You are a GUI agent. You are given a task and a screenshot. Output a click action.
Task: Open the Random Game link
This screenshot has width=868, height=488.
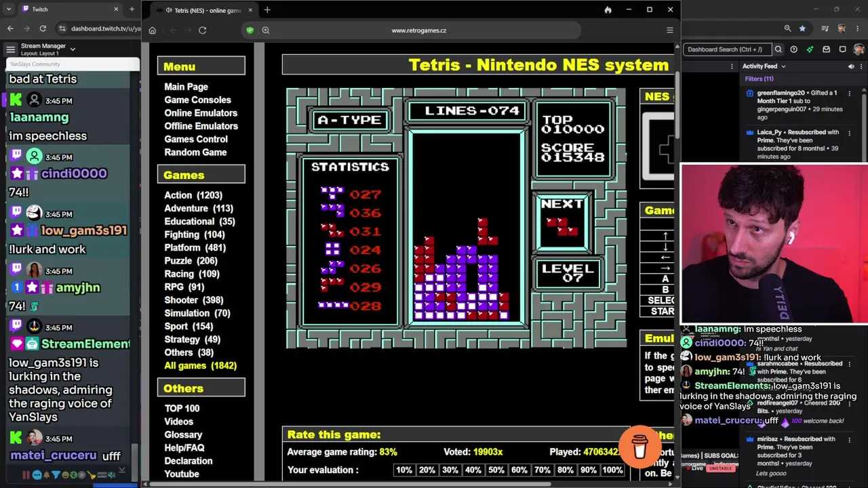pos(195,152)
